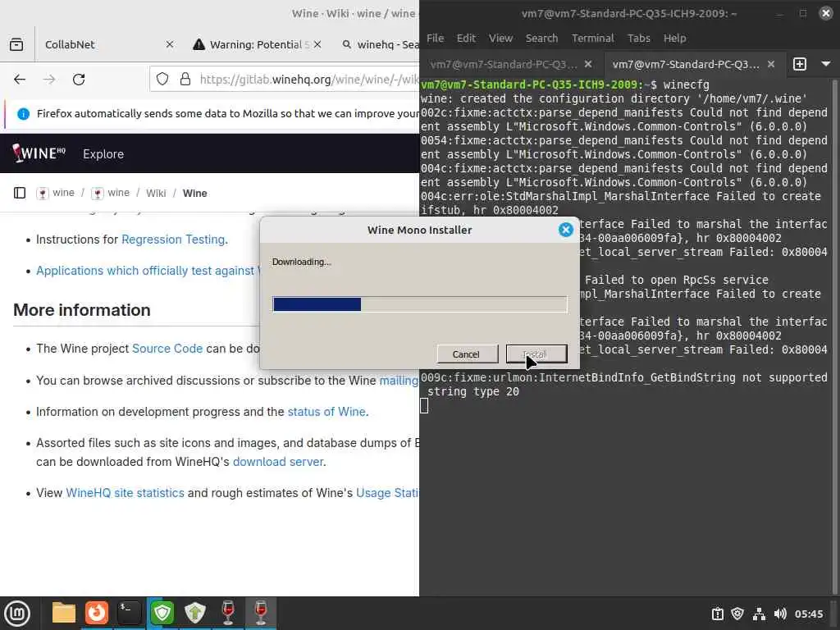Click Wiki breadcrumb link
The height and width of the screenshot is (630, 840).
click(x=156, y=193)
